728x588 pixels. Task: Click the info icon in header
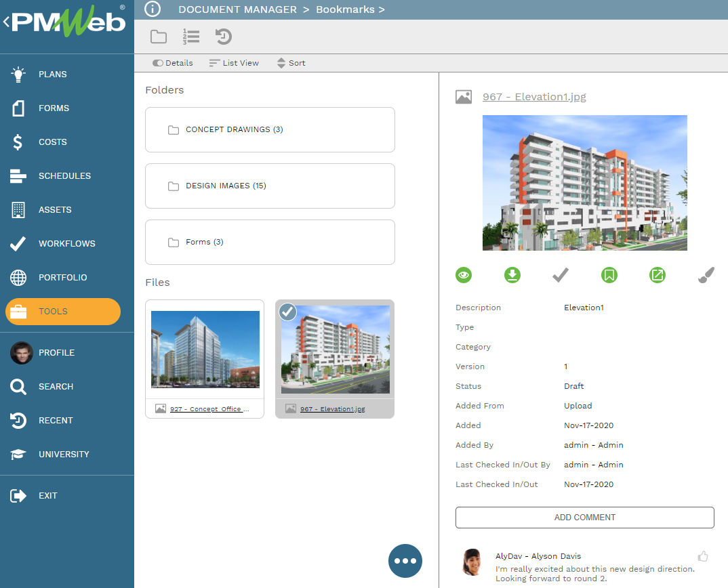(153, 9)
